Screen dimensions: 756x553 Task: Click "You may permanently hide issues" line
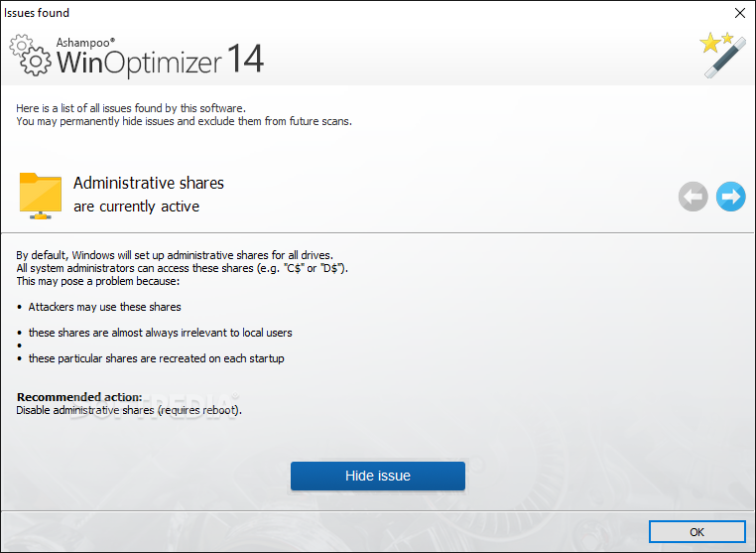(184, 121)
